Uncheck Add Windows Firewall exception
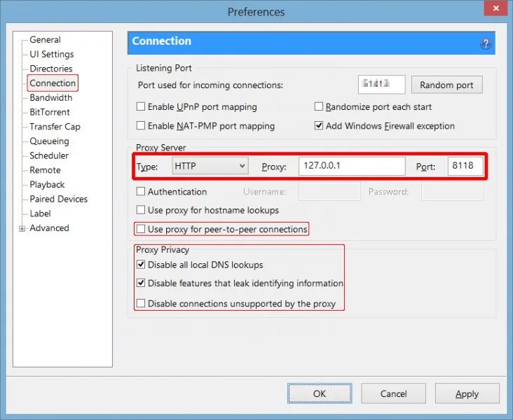Image resolution: width=513 pixels, height=420 pixels. (x=319, y=125)
